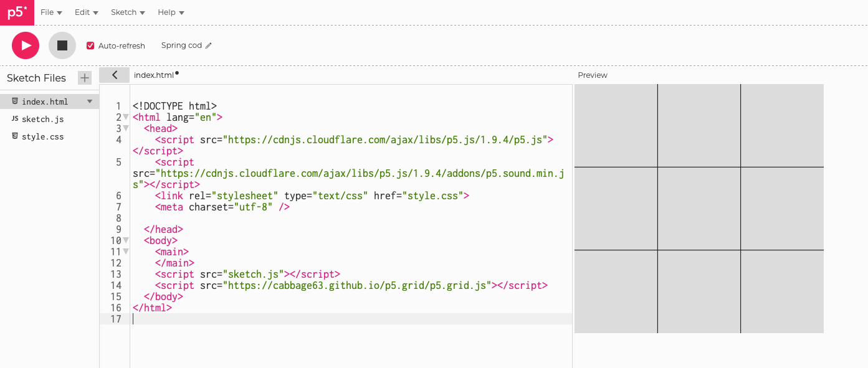Open index.html file options dropdown arrow
This screenshot has width=868, height=368.
pos(89,101)
